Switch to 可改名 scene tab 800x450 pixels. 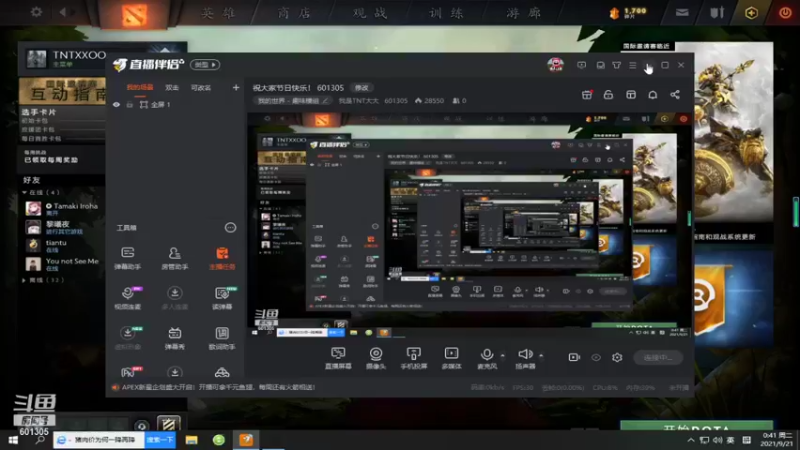click(201, 87)
